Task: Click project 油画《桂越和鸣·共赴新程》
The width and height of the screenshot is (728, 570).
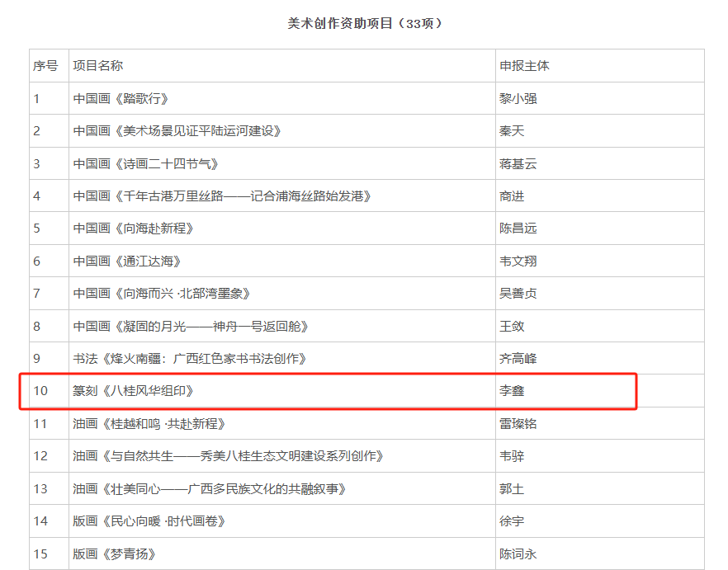Action: [x=149, y=424]
